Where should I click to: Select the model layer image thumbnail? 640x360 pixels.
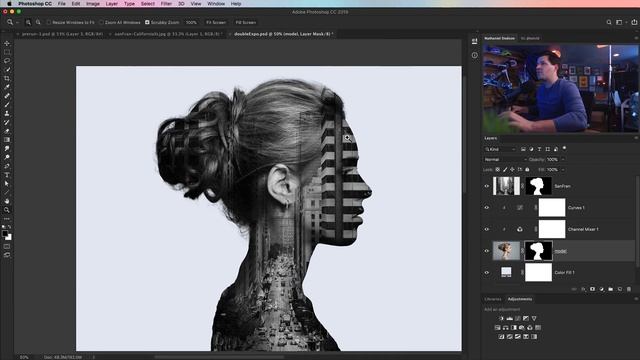click(506, 251)
